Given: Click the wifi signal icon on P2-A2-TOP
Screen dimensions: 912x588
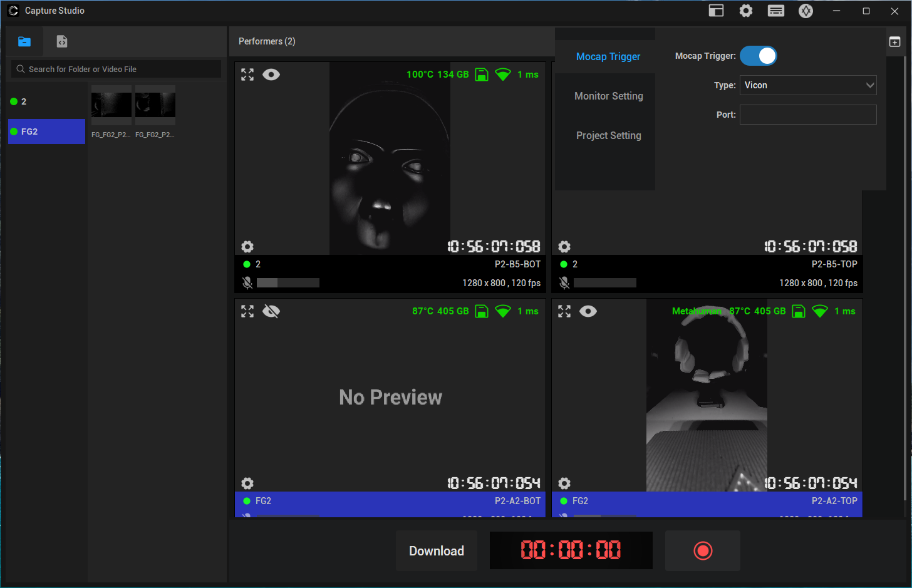Looking at the screenshot, I should [x=820, y=311].
